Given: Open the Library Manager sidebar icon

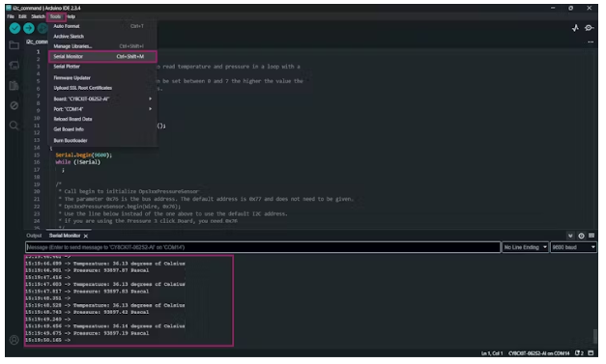Looking at the screenshot, I should point(14,85).
